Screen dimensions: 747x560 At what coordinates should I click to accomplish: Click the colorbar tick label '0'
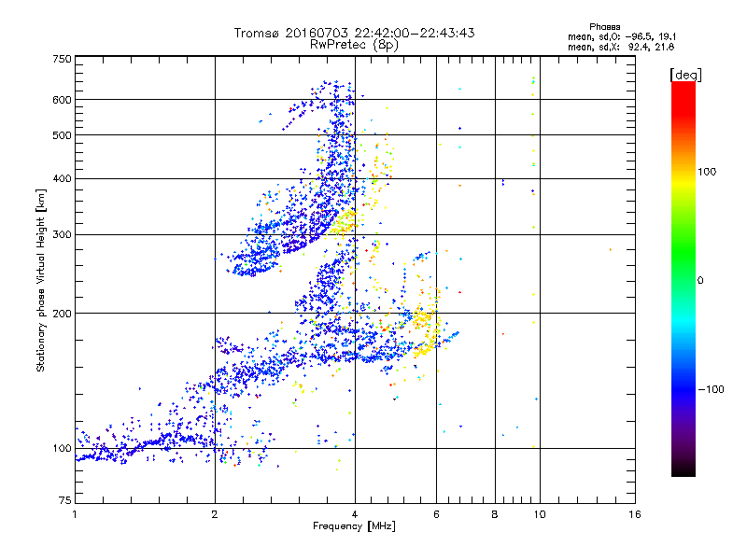[700, 280]
